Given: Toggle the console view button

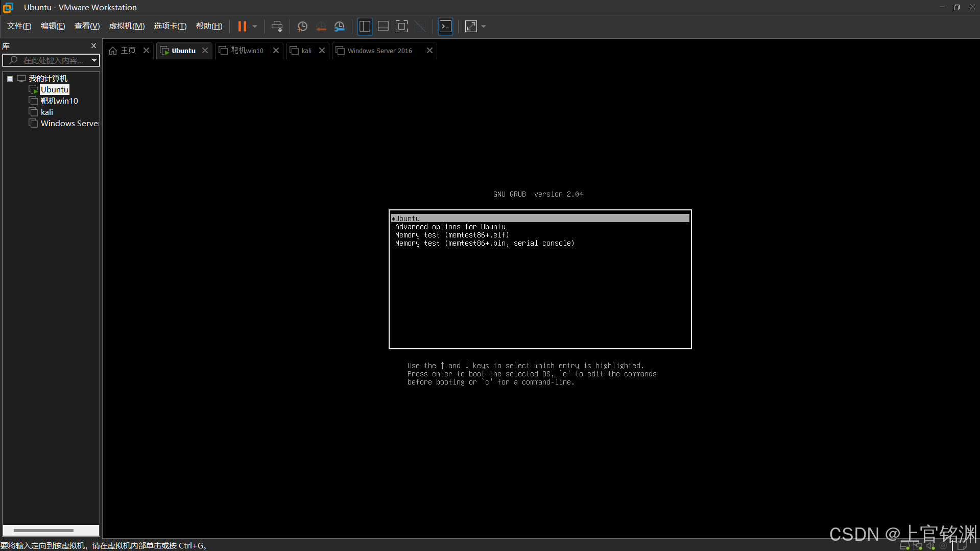Looking at the screenshot, I should pos(446,27).
